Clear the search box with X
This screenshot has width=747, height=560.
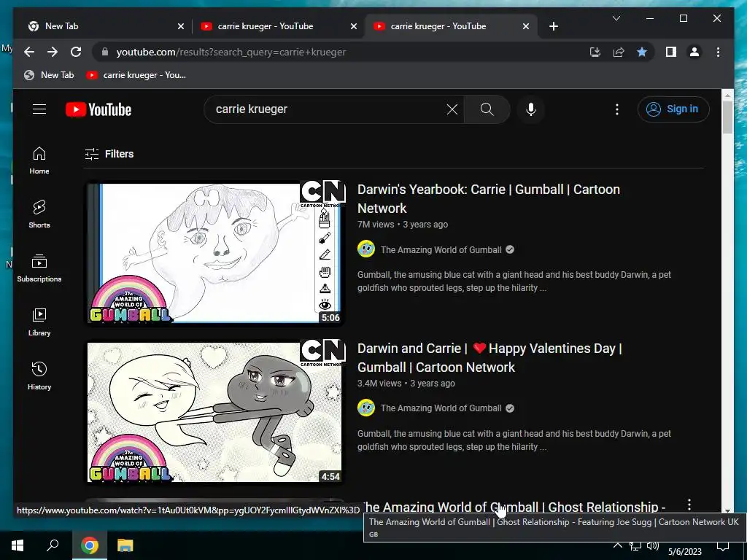pyautogui.click(x=452, y=109)
